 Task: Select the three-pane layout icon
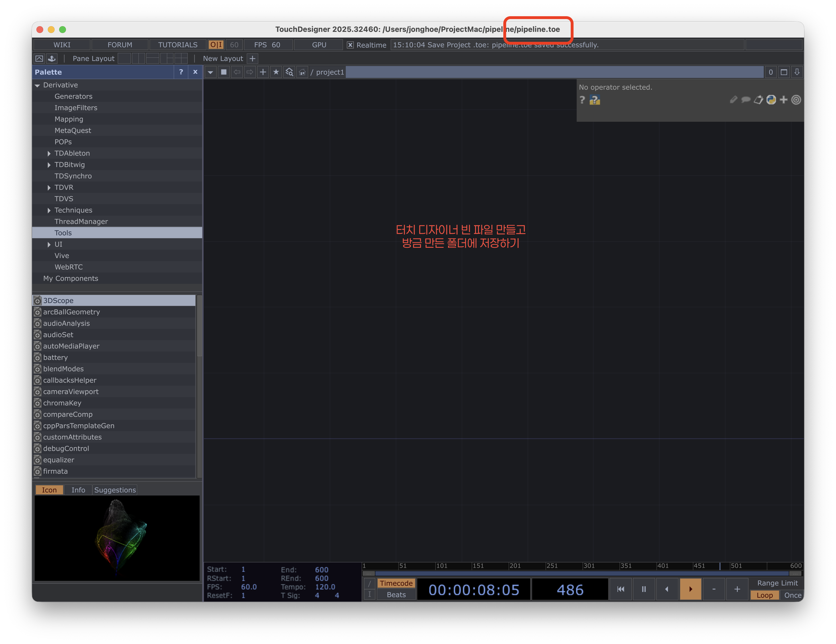click(167, 59)
